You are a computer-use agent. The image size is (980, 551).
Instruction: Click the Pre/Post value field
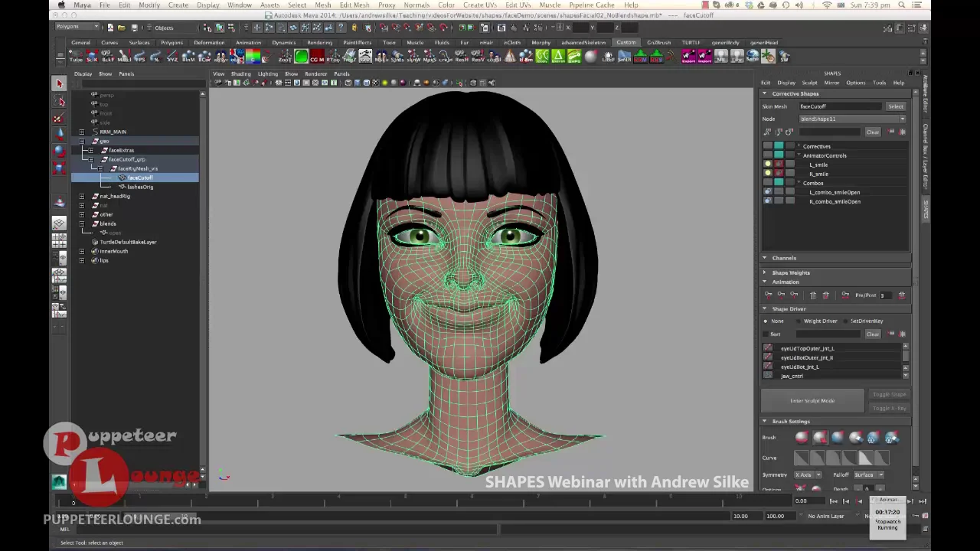click(887, 295)
